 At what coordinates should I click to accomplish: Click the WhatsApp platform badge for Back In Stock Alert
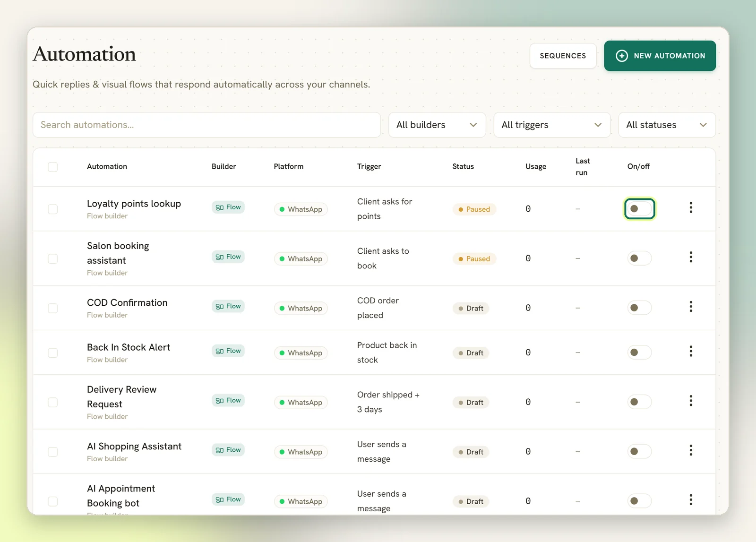301,353
